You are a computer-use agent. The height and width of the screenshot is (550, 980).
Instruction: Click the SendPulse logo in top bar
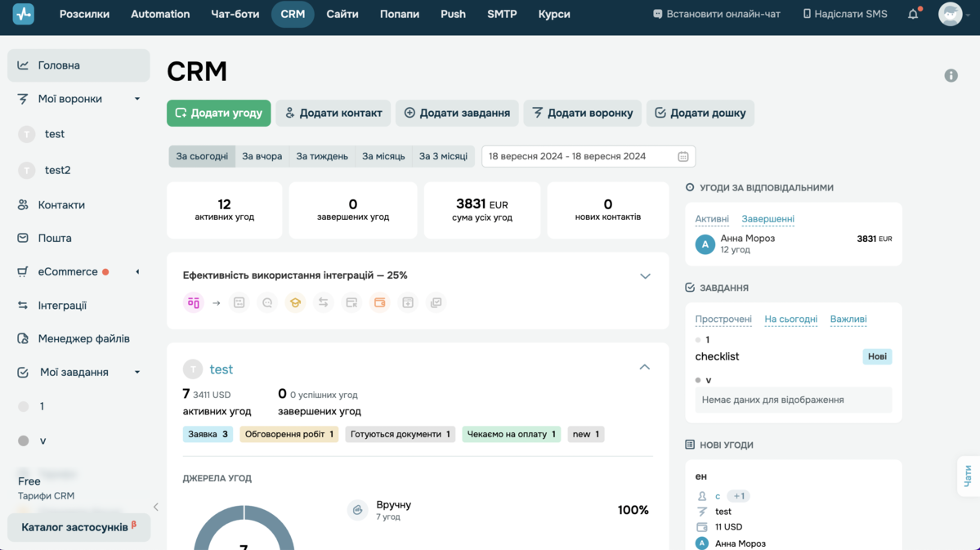point(24,15)
